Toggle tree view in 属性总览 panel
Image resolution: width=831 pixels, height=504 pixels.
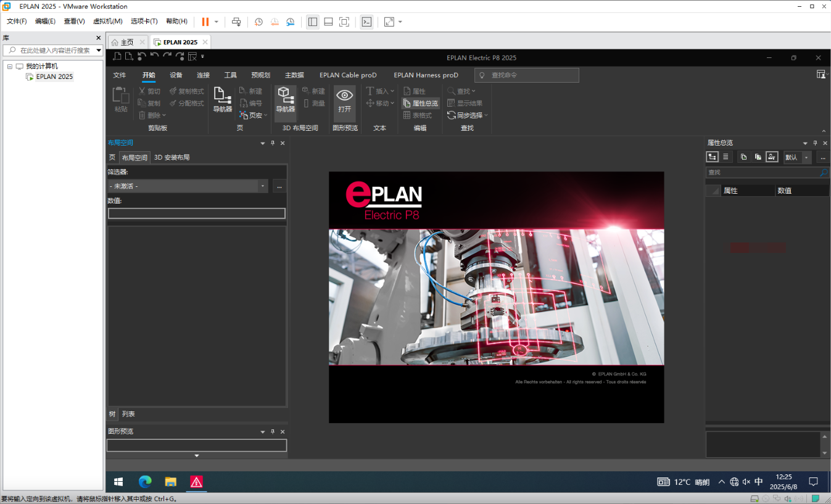tap(712, 157)
